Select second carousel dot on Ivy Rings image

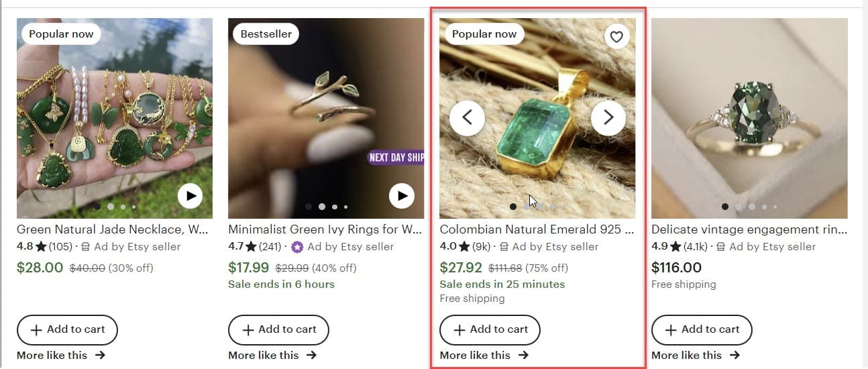pyautogui.click(x=322, y=207)
